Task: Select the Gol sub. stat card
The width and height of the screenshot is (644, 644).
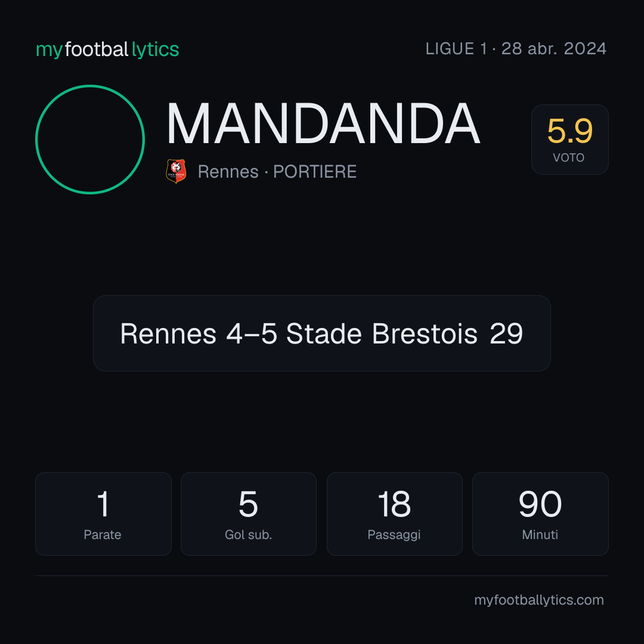Action: pyautogui.click(x=249, y=514)
